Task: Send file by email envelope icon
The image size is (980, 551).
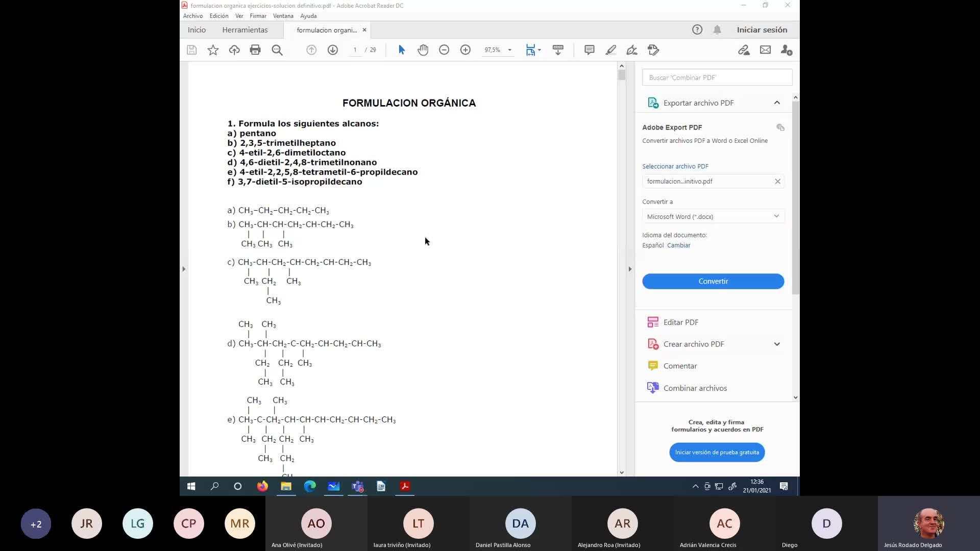Action: [x=765, y=50]
